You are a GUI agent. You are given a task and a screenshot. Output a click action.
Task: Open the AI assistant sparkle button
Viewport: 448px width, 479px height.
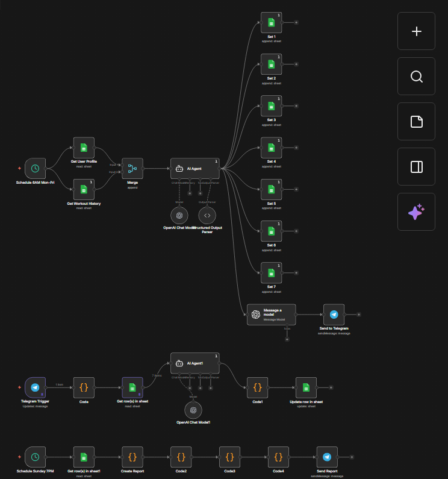tap(416, 212)
